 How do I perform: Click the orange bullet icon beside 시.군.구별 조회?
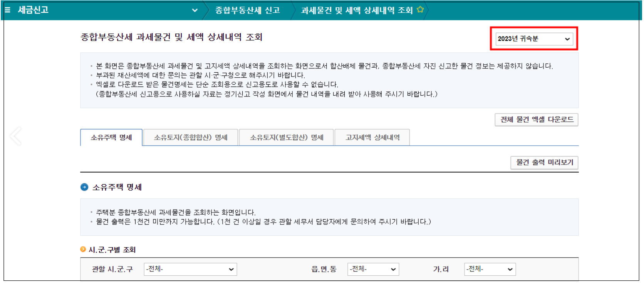[x=83, y=249]
